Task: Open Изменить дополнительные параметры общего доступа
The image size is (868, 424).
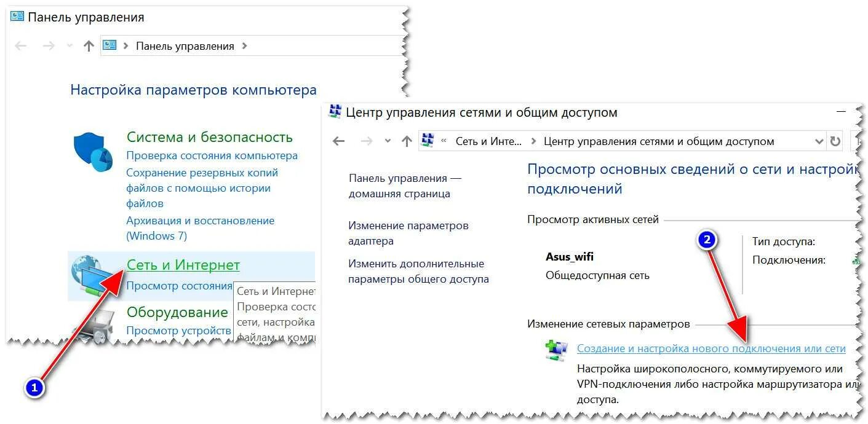Action: pos(418,271)
